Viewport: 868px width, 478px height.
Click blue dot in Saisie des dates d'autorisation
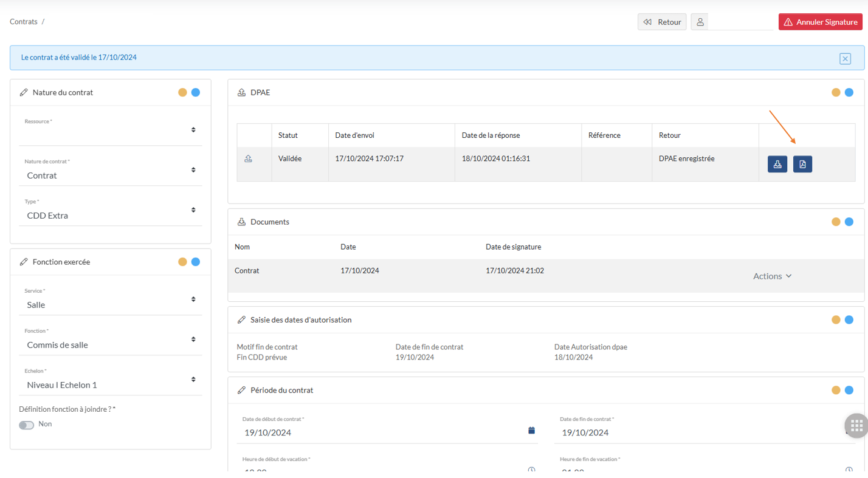pyautogui.click(x=849, y=319)
